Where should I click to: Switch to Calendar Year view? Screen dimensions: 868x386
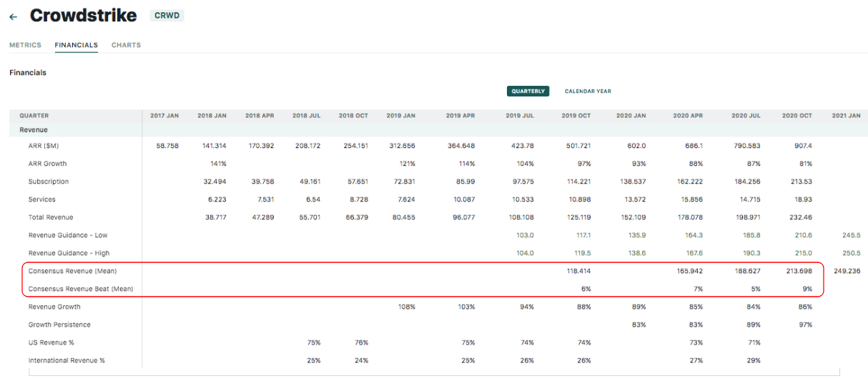(x=588, y=91)
